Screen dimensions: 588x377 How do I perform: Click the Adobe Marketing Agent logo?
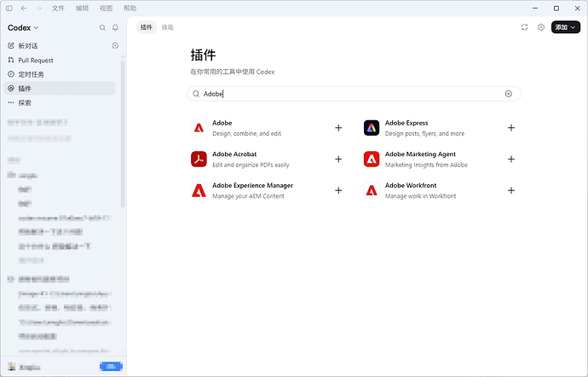click(x=372, y=159)
